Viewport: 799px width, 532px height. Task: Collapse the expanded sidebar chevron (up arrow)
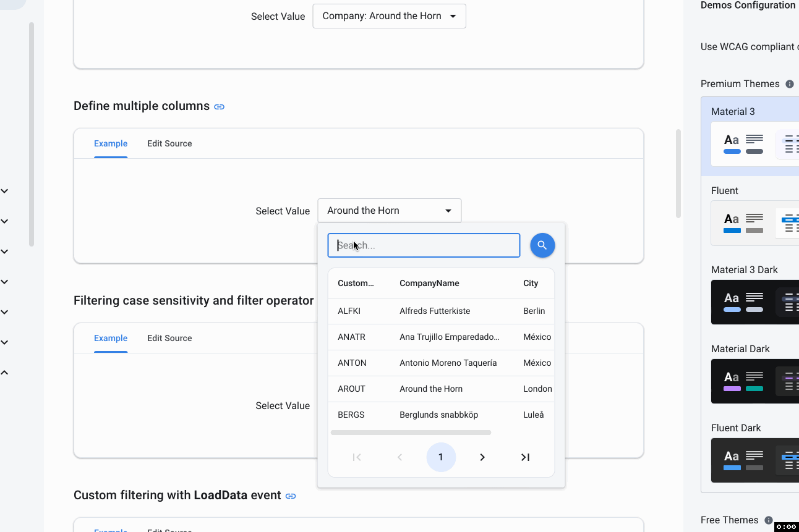coord(4,373)
